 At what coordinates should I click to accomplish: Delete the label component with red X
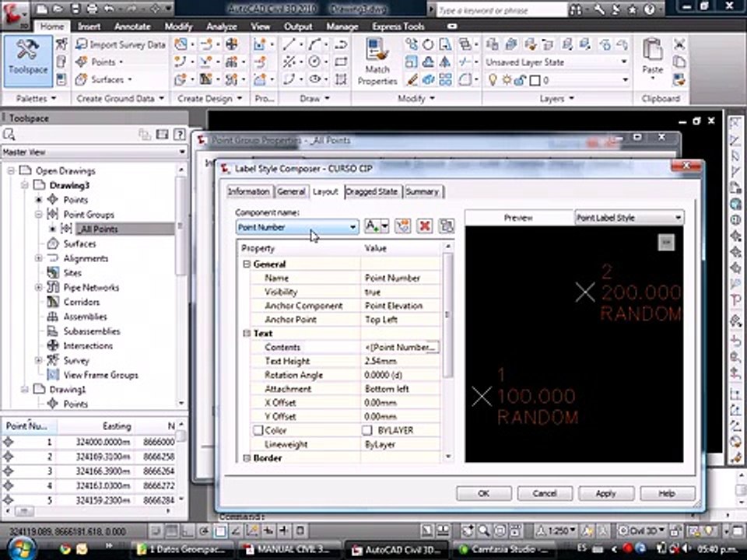424,226
